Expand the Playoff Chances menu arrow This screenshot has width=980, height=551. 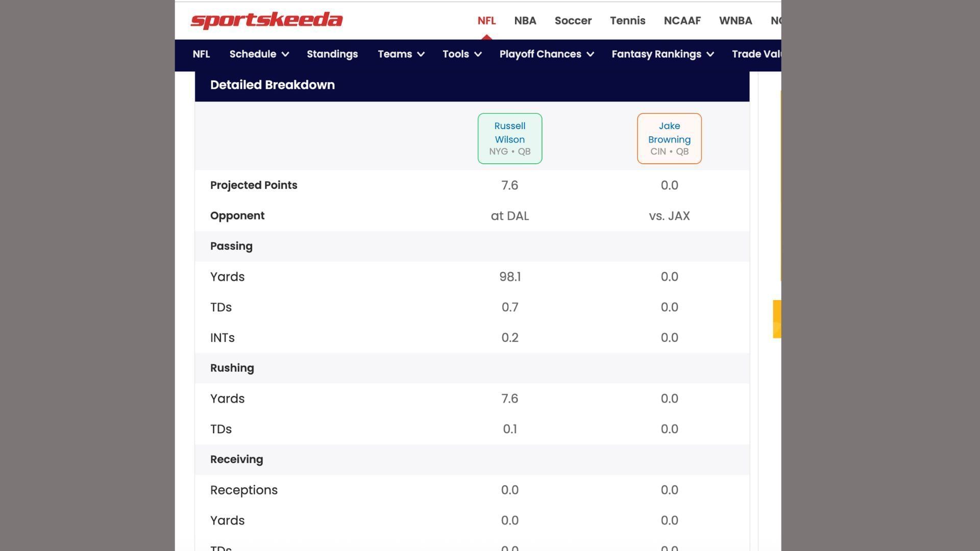(591, 54)
